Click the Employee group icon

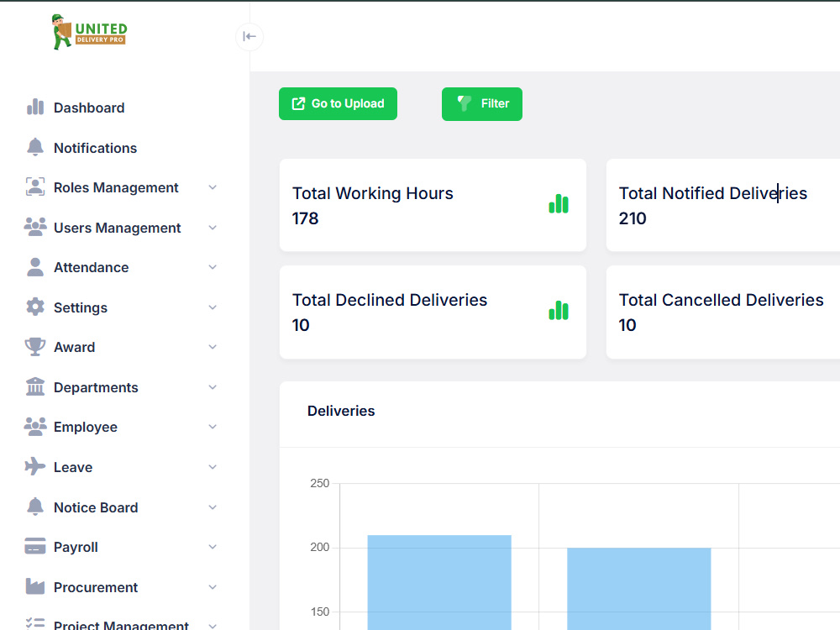[x=35, y=427]
